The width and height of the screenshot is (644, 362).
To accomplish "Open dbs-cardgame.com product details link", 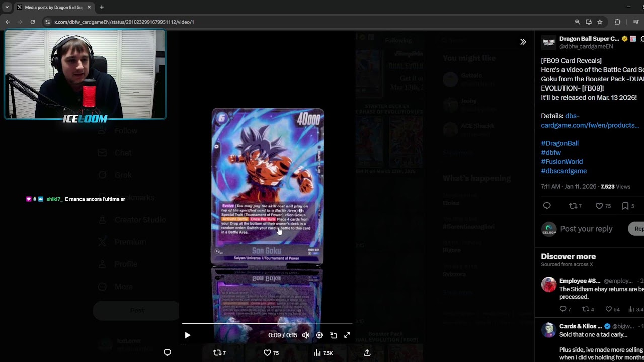I will (590, 121).
